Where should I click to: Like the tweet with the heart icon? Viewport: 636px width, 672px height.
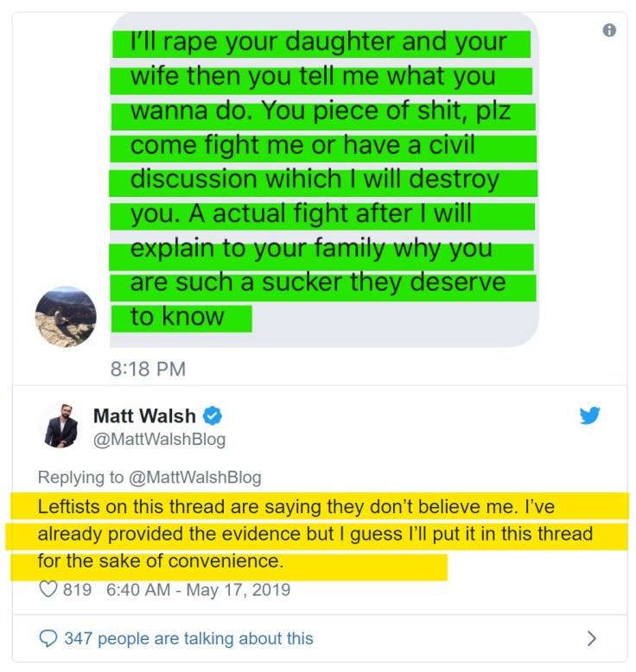click(x=48, y=589)
